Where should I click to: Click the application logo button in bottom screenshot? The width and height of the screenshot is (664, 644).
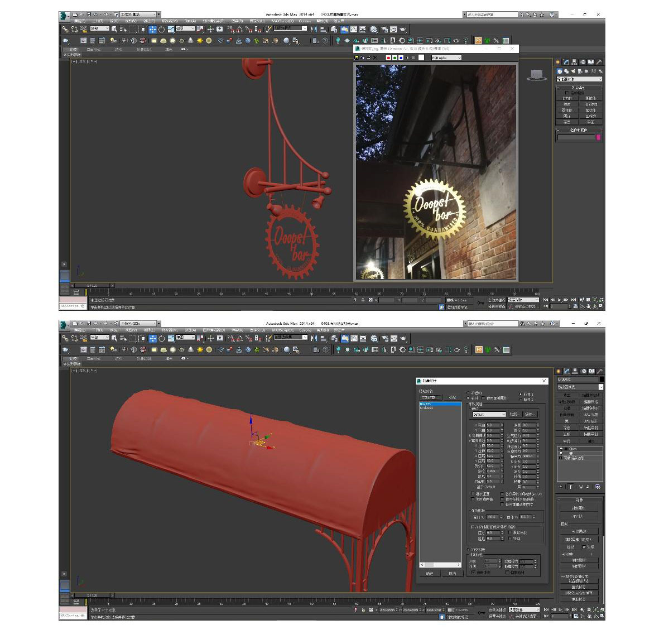click(x=64, y=325)
